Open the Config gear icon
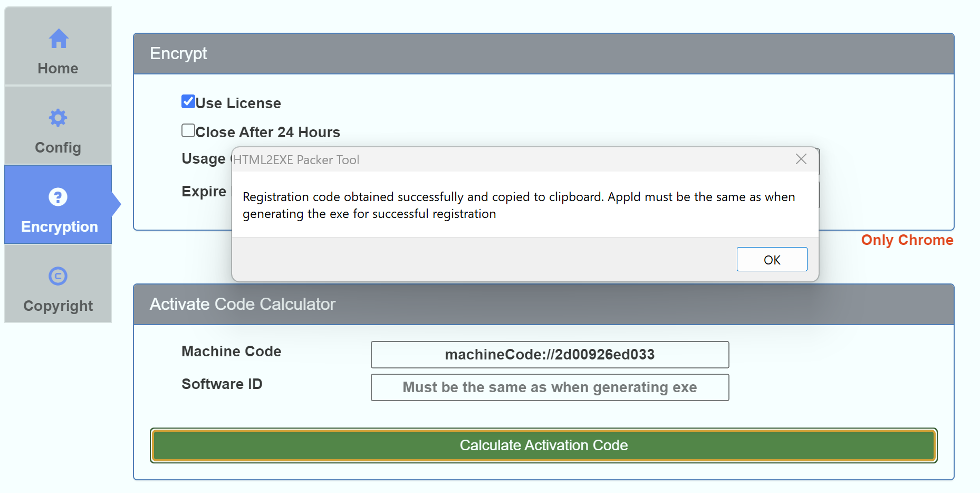 [57, 118]
